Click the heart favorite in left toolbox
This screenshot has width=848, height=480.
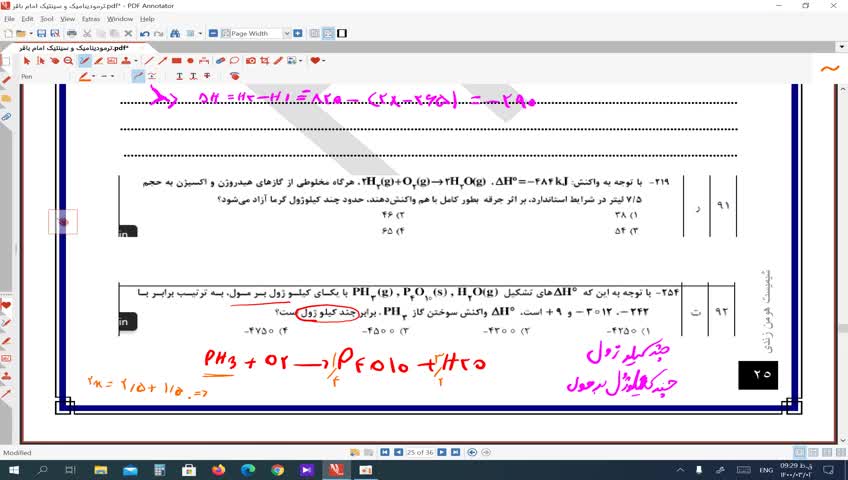click(6, 305)
